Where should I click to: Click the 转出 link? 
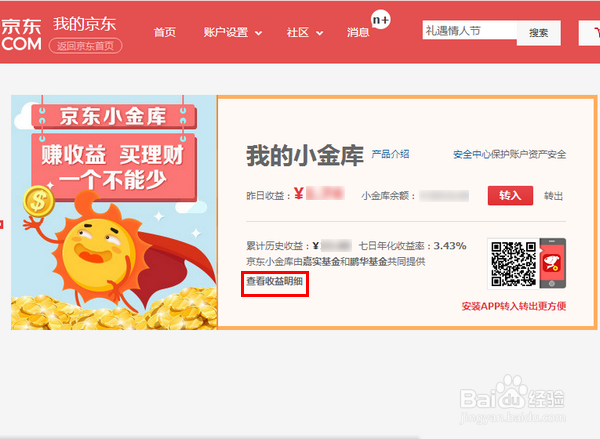[553, 196]
